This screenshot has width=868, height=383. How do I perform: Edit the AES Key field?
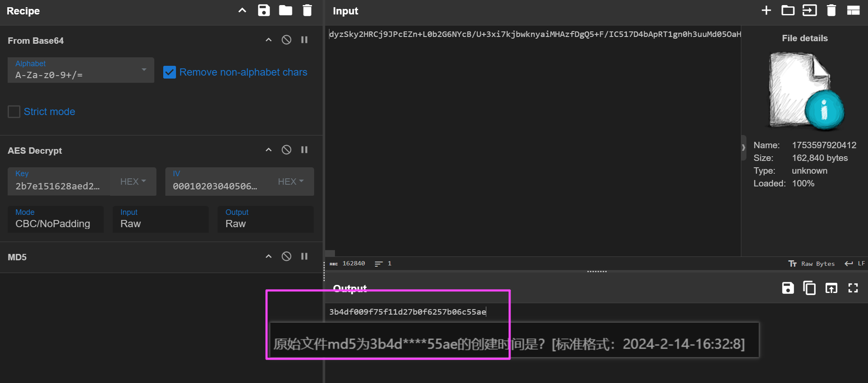(59, 181)
